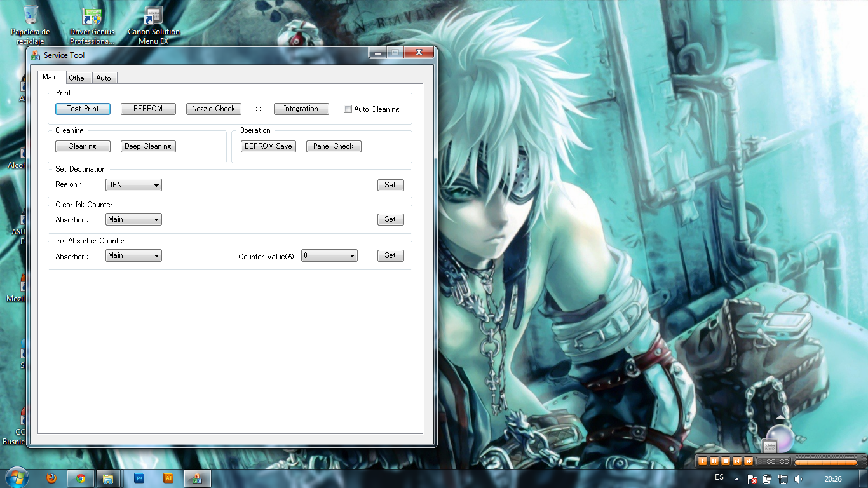
Task: Open the Counter Value(%) dropdown
Action: point(329,255)
